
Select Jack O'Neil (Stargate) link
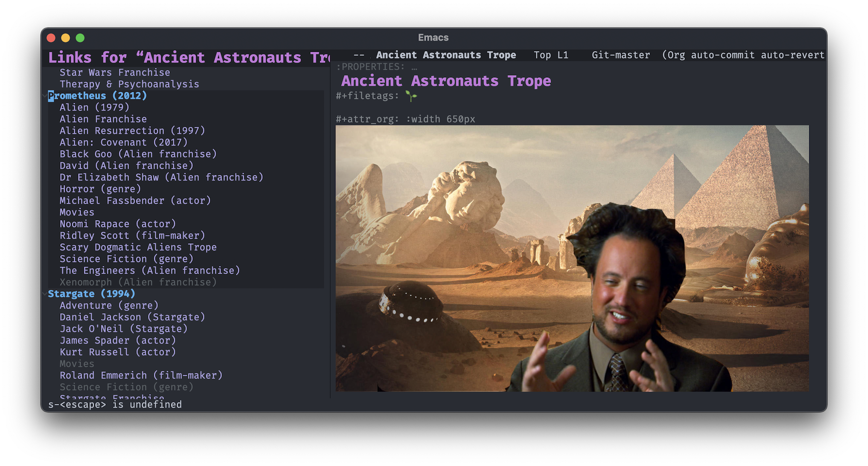coord(124,329)
